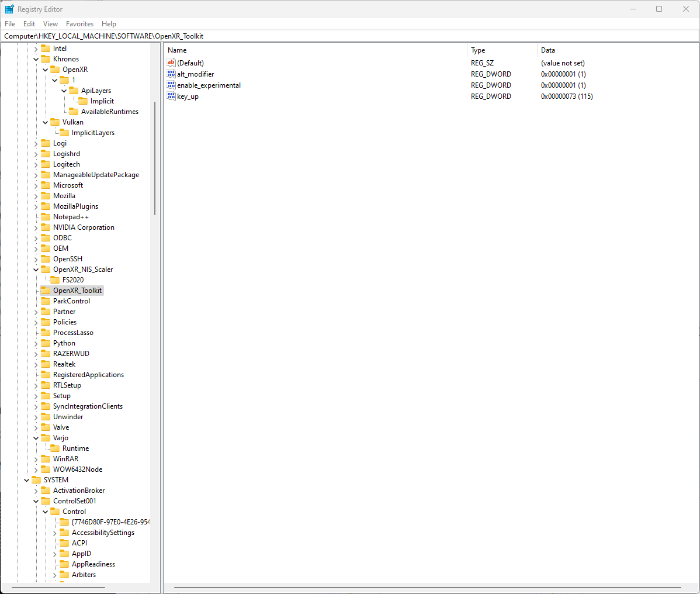Click the folder icon of Khronos

[x=46, y=59]
